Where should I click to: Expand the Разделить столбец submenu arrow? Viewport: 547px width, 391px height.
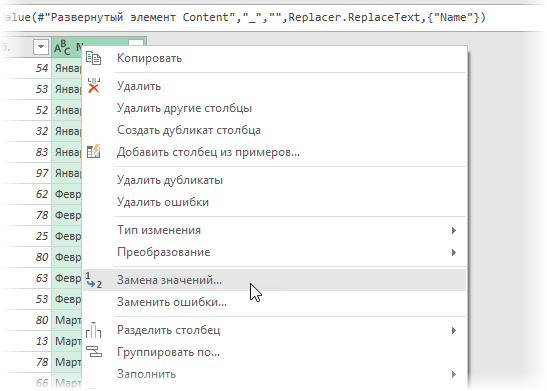[x=454, y=330]
